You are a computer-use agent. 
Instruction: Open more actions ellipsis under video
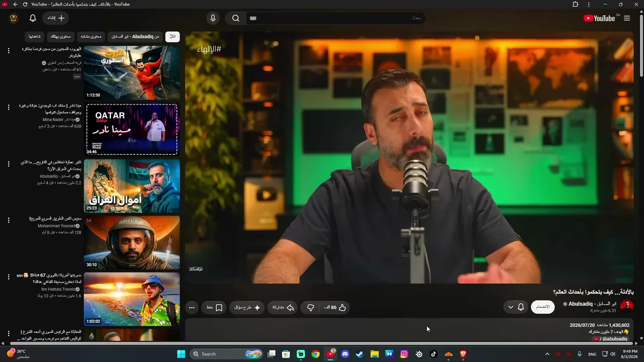192,308
